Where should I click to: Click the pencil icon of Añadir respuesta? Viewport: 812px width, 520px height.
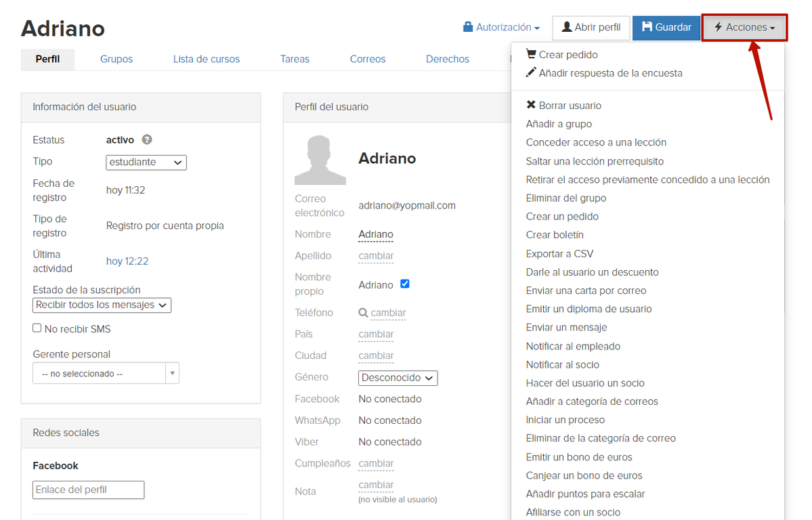[531, 72]
